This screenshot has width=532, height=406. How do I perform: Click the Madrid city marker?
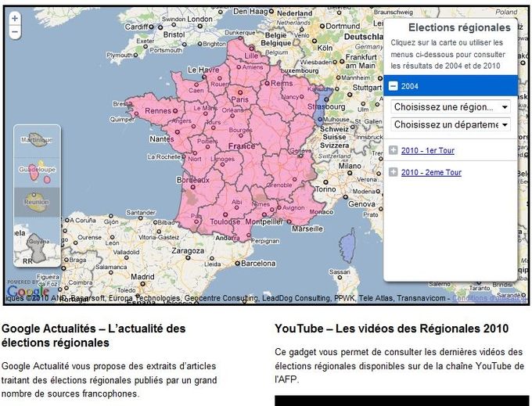click(x=143, y=284)
